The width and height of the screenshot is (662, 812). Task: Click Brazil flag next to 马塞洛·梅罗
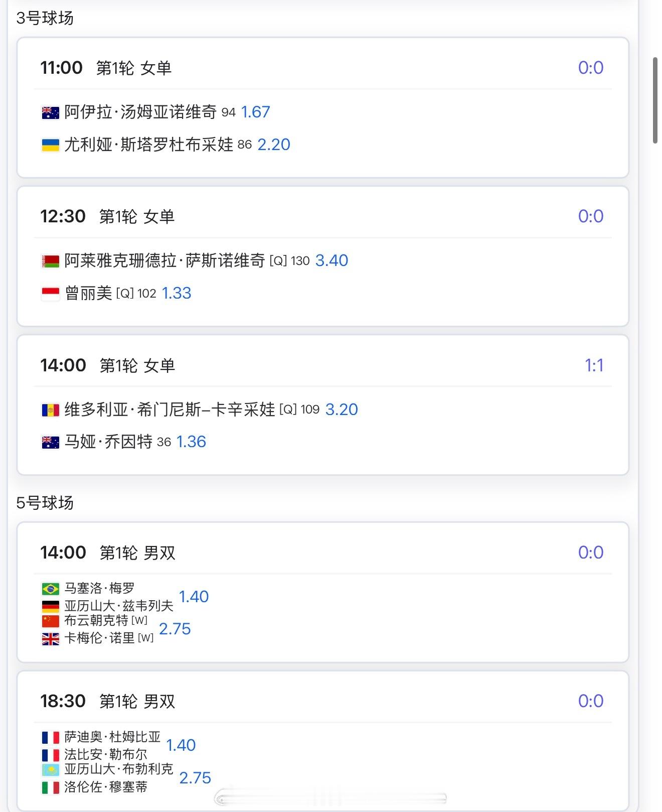(x=50, y=588)
